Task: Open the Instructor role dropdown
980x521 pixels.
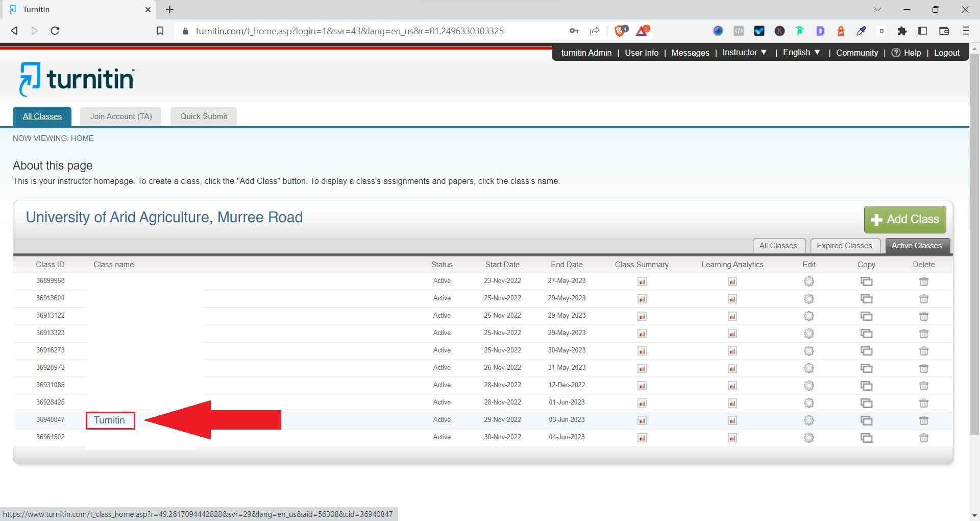Action: tap(744, 53)
